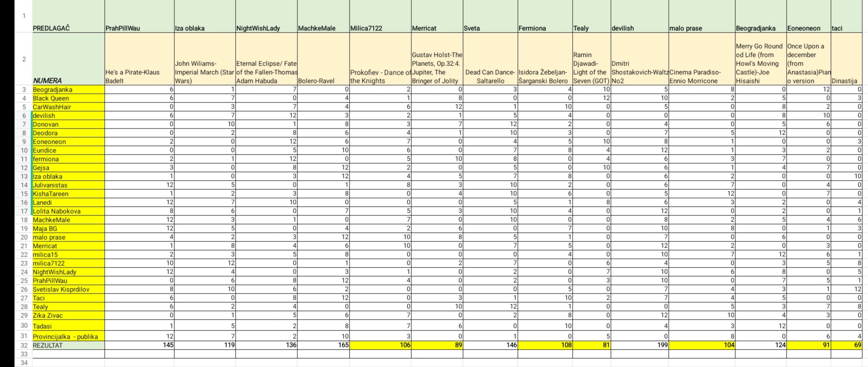Click the taci header cell in row 1

point(847,16)
